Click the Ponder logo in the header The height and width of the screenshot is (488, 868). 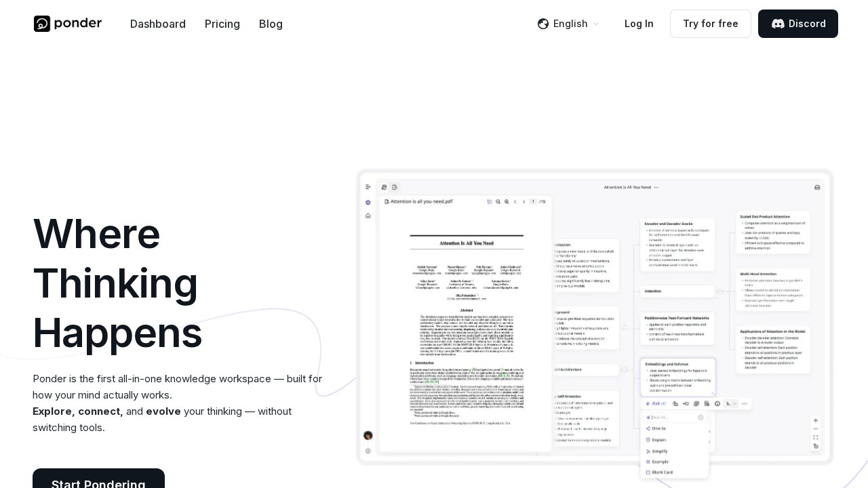point(68,24)
